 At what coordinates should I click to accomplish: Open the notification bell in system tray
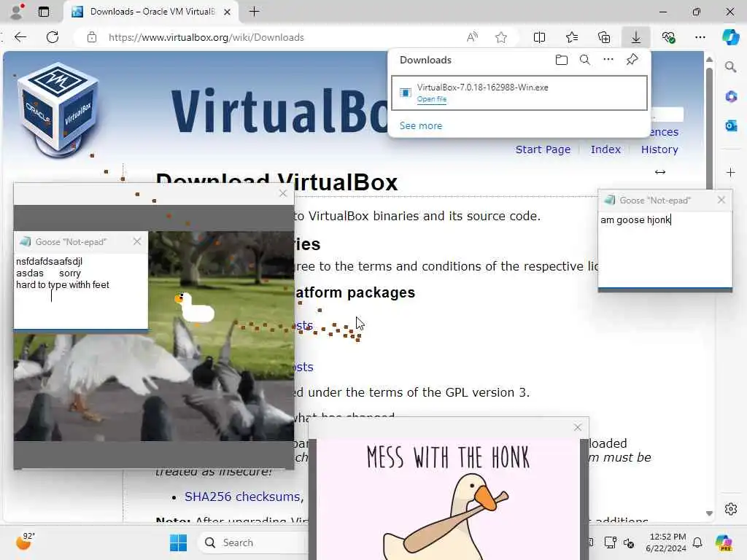[x=697, y=542]
